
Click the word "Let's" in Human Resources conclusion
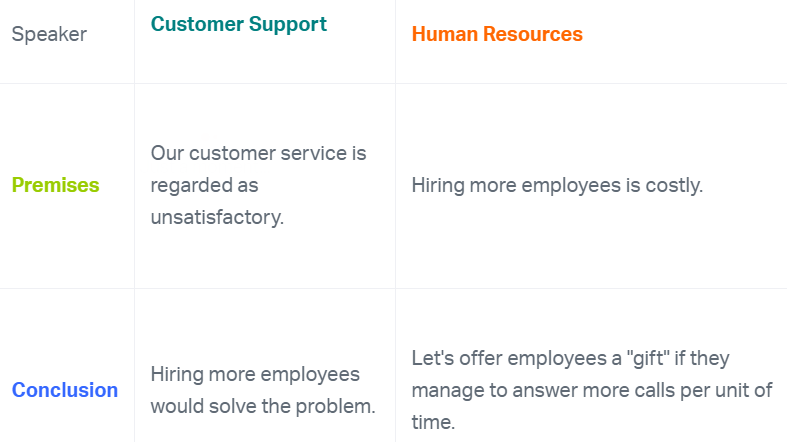[x=435, y=358]
